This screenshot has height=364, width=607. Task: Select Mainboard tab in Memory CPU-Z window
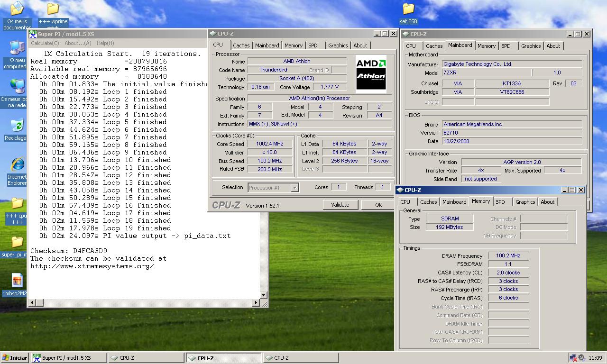tap(454, 202)
